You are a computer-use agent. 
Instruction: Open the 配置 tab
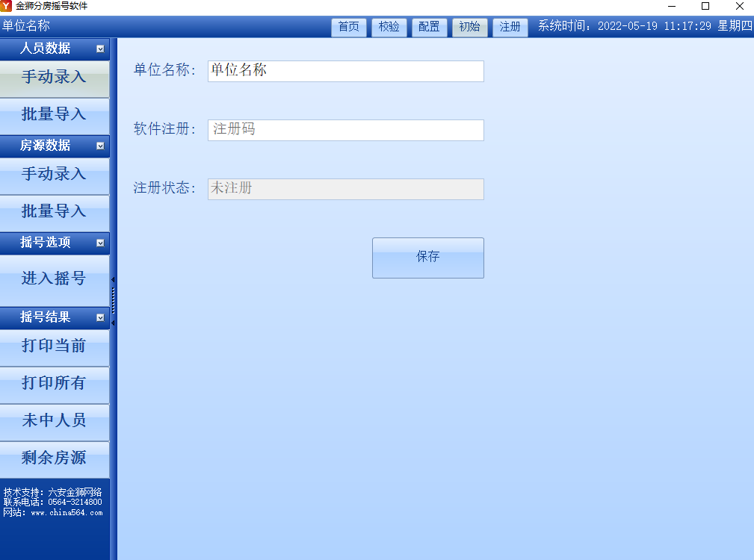pyautogui.click(x=429, y=27)
